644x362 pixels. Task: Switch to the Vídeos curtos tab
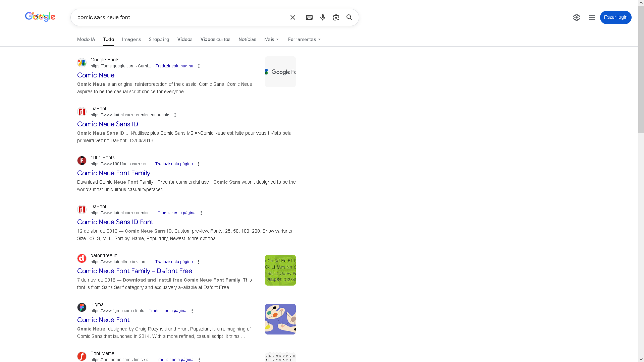point(215,39)
